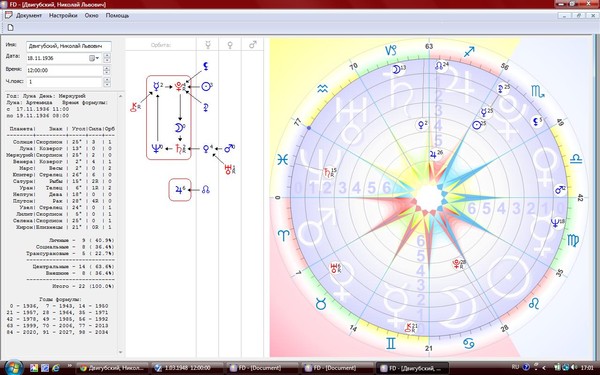Screen dimensions: 600x375
Task: Open the Windows Start button
Action: point(14,368)
